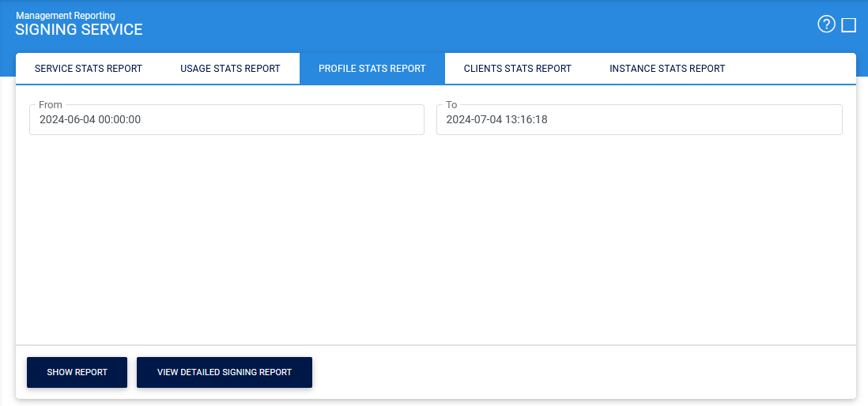Click the To field label

click(451, 104)
